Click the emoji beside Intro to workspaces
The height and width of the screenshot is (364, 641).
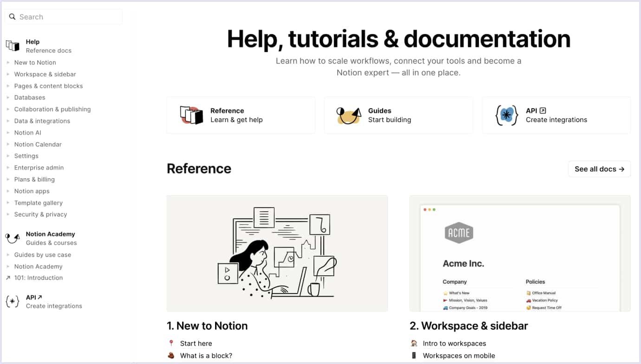click(x=414, y=343)
